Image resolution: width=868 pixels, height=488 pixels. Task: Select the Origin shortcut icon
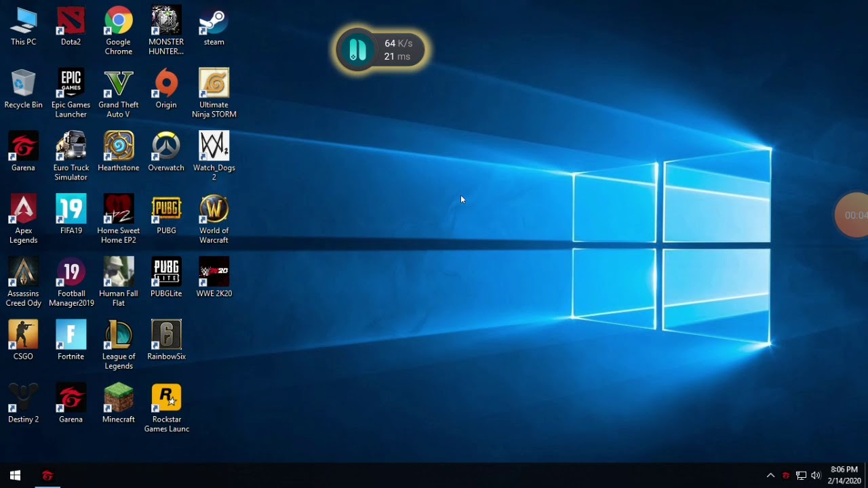(166, 89)
